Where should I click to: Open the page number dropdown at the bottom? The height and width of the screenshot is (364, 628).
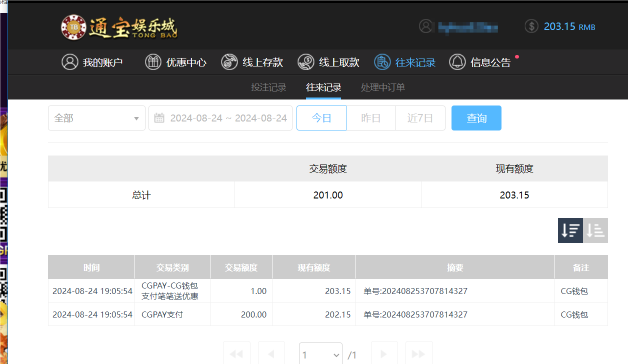pyautogui.click(x=320, y=354)
